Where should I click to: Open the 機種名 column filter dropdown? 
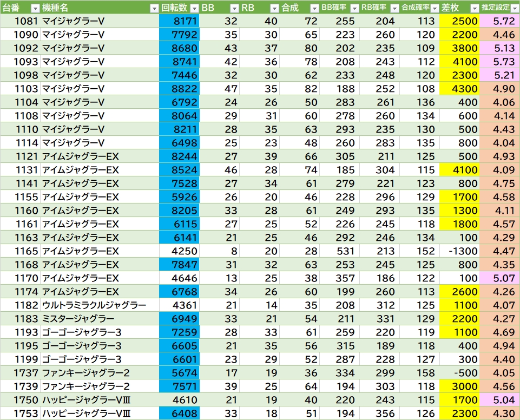click(154, 8)
